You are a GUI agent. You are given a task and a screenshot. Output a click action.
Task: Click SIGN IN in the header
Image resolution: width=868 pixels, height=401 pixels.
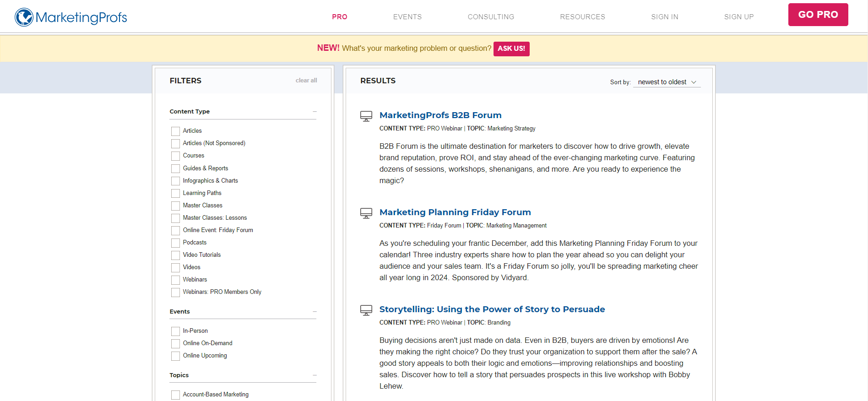[x=665, y=17]
